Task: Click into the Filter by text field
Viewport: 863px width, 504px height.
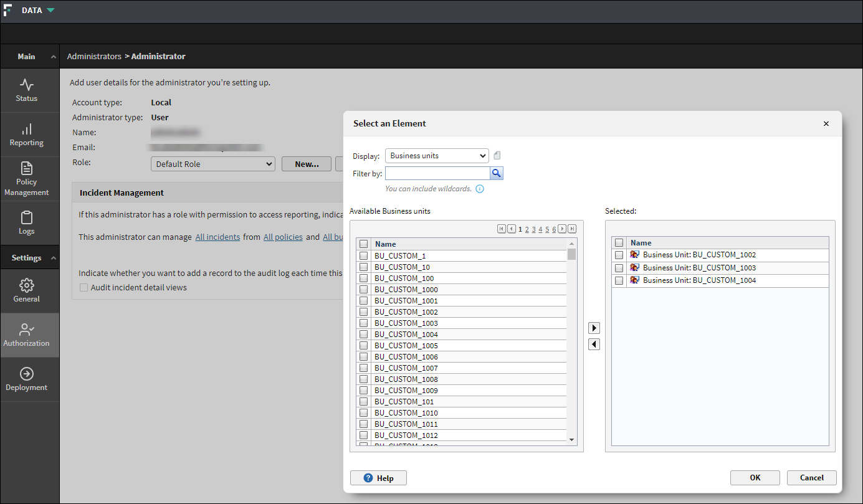Action: (437, 174)
